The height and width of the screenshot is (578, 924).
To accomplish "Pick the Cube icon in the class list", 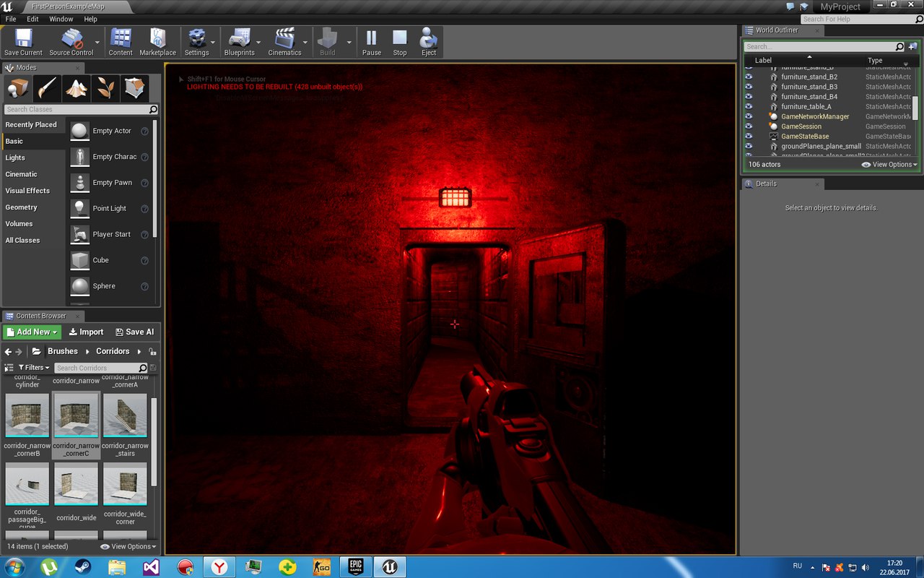I will point(79,260).
